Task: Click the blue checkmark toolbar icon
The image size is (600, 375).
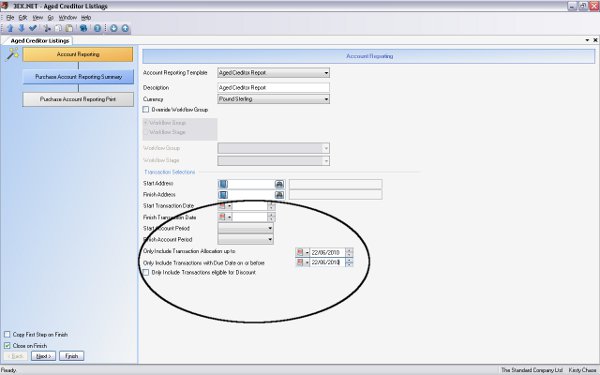Action: (33, 28)
